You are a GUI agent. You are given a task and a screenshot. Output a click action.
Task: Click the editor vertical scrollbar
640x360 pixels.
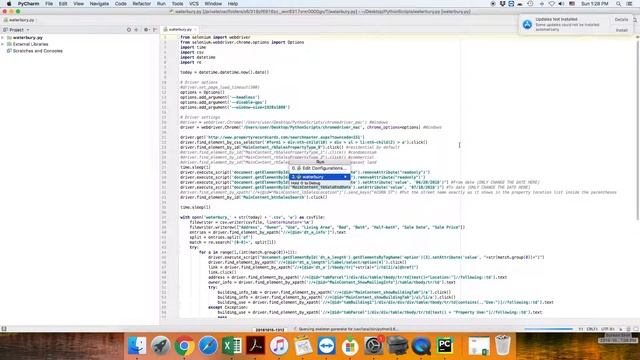(638, 131)
